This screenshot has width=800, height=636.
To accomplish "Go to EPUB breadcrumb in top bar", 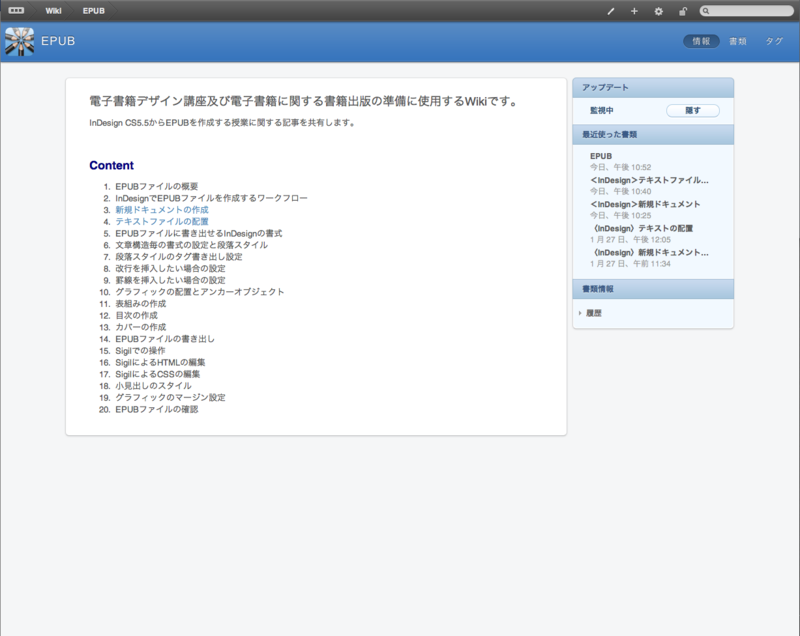I will click(93, 11).
